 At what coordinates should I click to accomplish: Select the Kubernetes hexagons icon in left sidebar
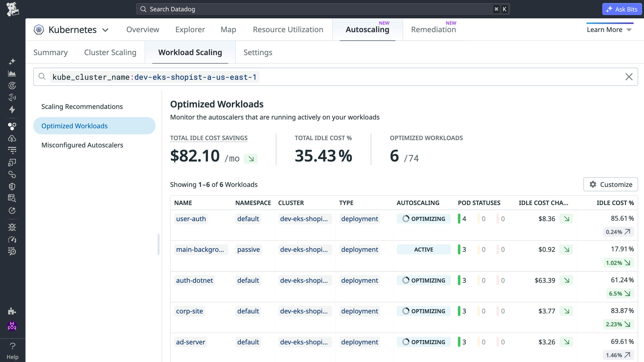[x=12, y=126]
